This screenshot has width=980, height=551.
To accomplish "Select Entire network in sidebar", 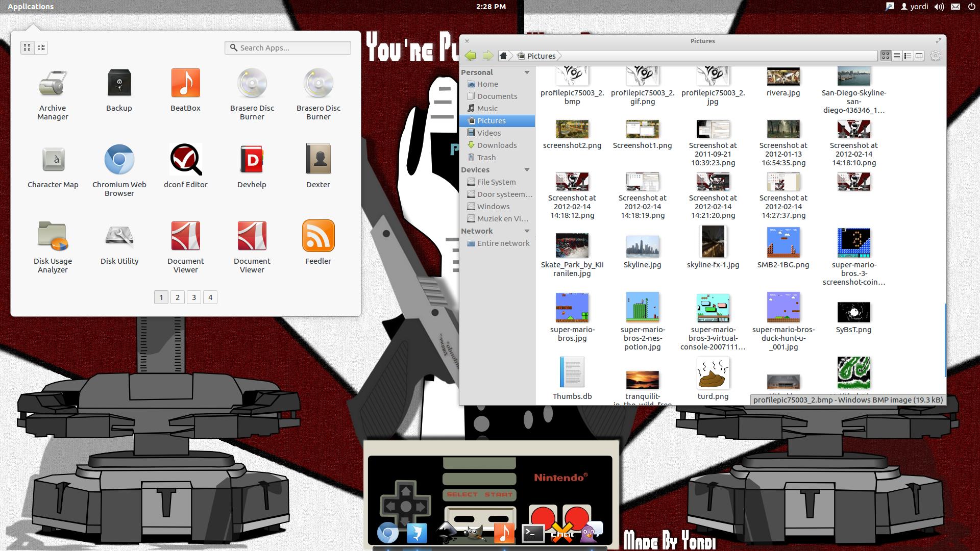I will click(497, 243).
